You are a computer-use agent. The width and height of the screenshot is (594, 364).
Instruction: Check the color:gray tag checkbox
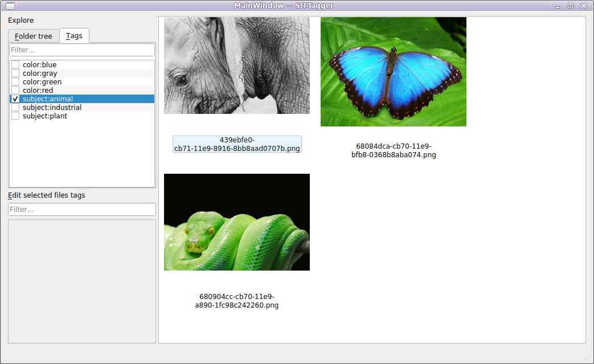pyautogui.click(x=14, y=73)
